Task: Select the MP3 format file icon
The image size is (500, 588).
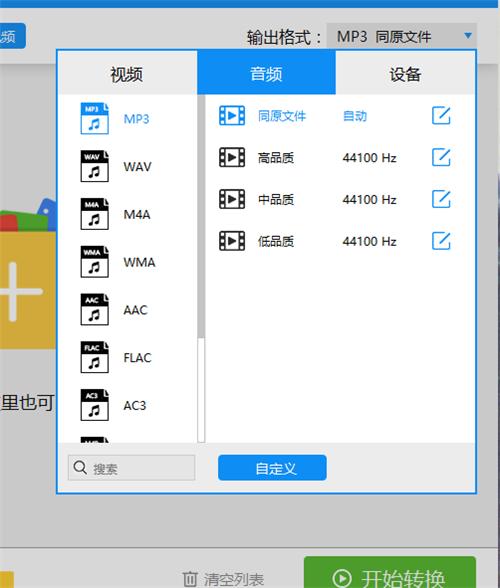Action: click(x=95, y=118)
